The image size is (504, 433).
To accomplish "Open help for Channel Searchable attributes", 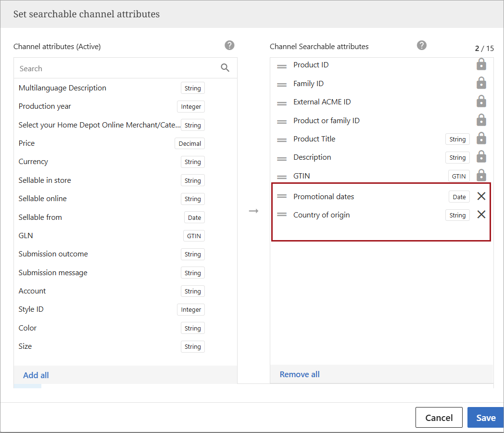I will (x=422, y=45).
